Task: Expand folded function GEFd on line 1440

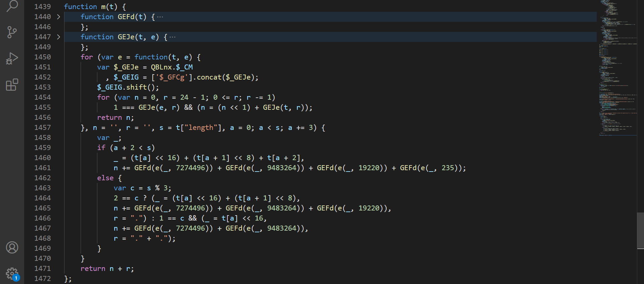Action: coord(59,17)
